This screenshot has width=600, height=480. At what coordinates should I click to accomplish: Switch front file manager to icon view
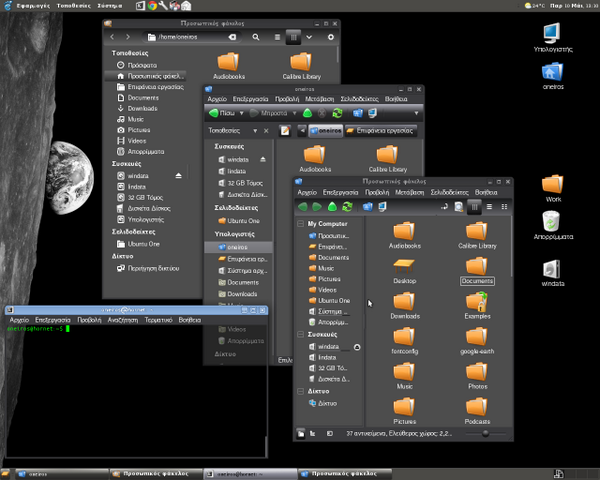(x=474, y=207)
